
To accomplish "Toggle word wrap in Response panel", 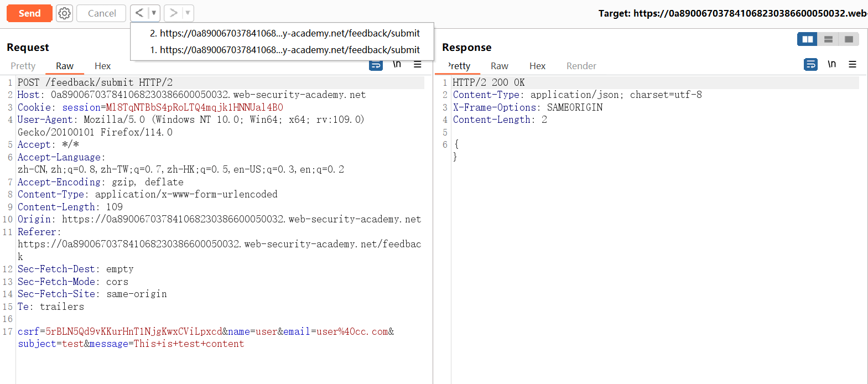I will pyautogui.click(x=810, y=65).
